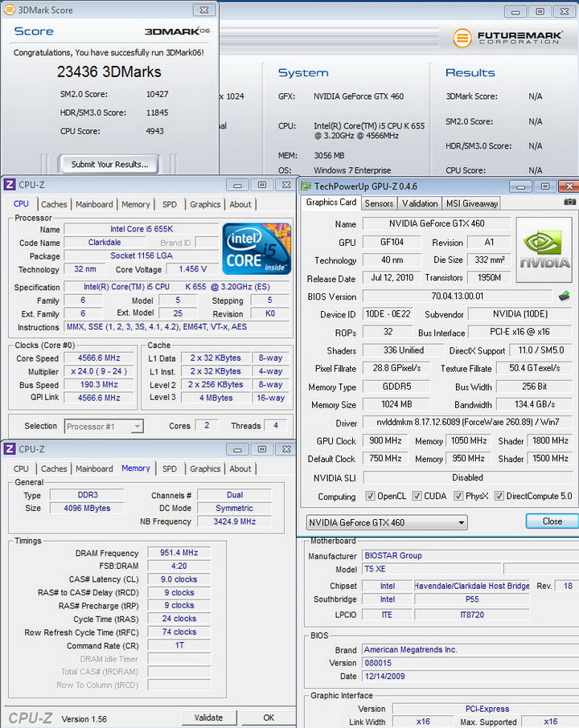
Task: Click the CAS# Latency 9.0 clocks value
Action: point(179,579)
